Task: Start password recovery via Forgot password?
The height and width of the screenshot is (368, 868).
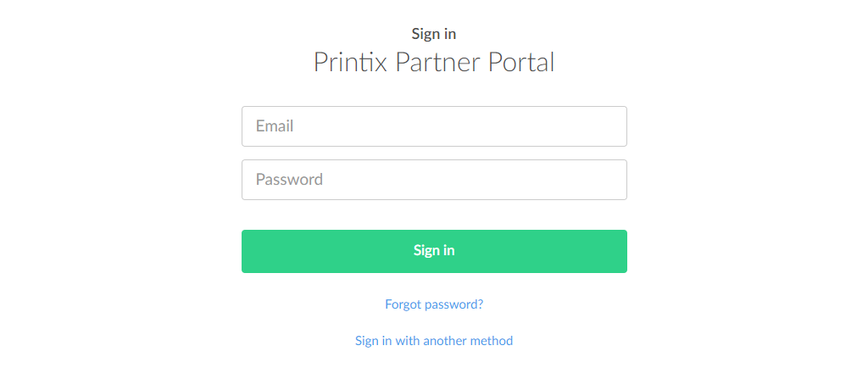Action: (x=434, y=304)
